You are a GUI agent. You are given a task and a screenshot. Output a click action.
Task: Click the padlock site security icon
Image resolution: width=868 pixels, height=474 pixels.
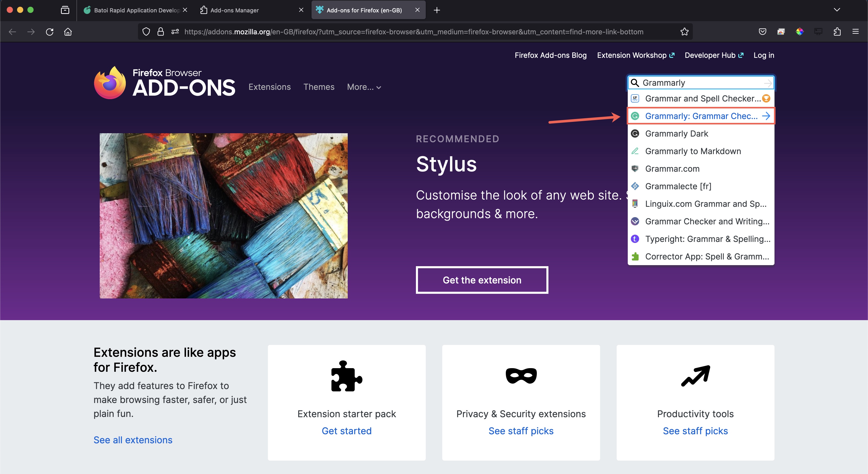(161, 32)
